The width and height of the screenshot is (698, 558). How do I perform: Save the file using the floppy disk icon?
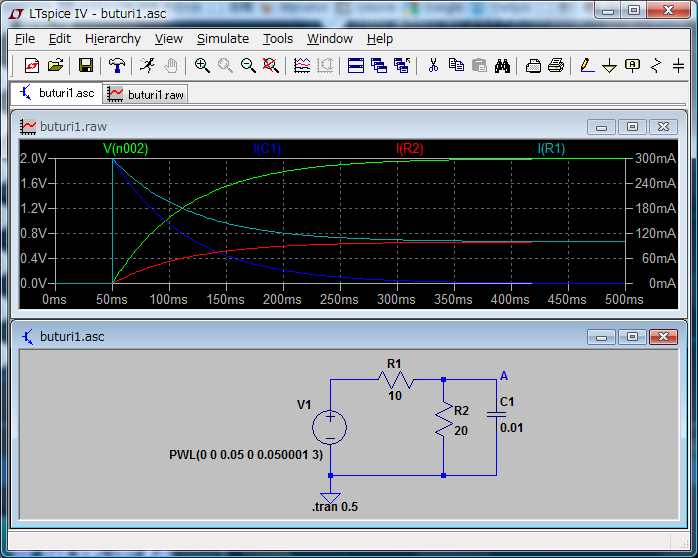(86, 66)
